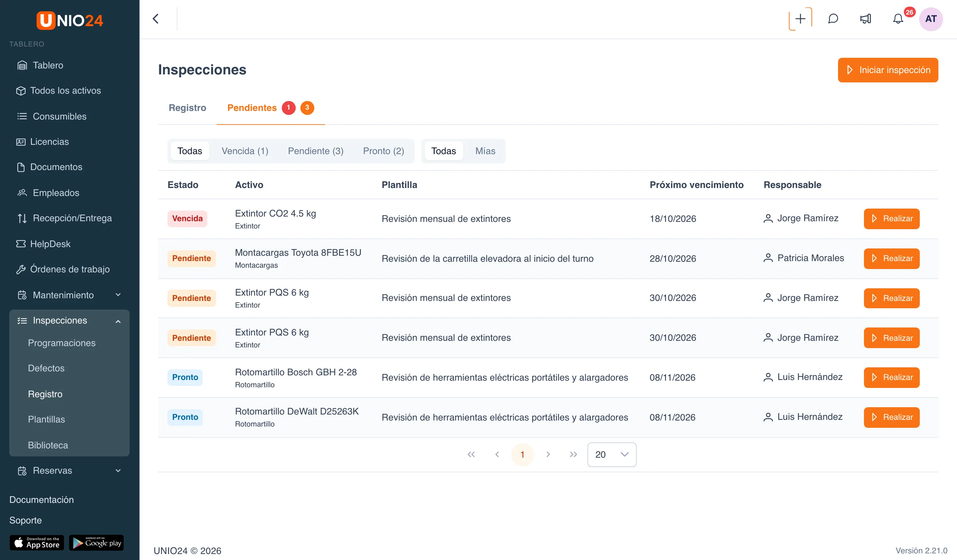Open Programaciones under Inspecciones
This screenshot has height=560, width=957.
tap(61, 343)
